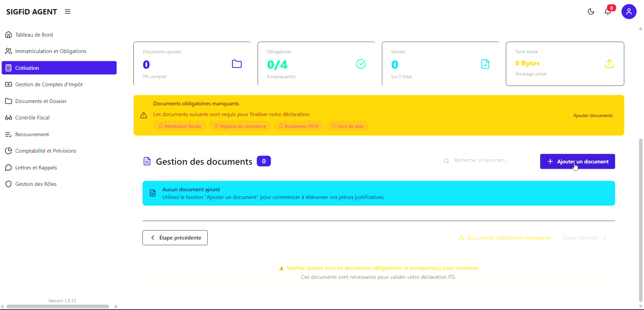Click the warning triangle in the yellow banner
The image size is (644, 310).
coord(144,114)
